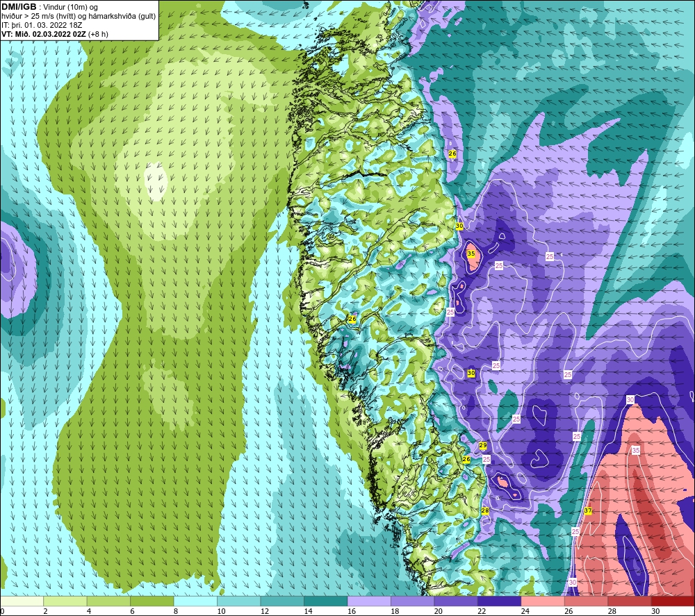The image size is (695, 616).
Task: Click the 18–20 m/s medium purple swatch
Action: 413,601
